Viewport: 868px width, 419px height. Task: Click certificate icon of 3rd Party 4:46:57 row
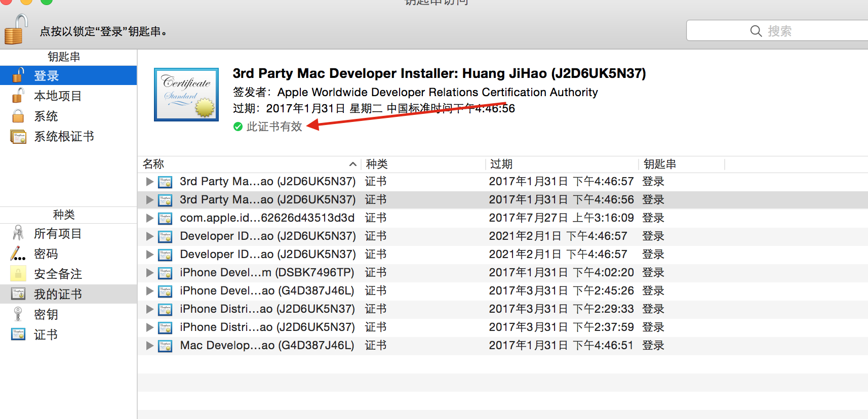pos(165,182)
